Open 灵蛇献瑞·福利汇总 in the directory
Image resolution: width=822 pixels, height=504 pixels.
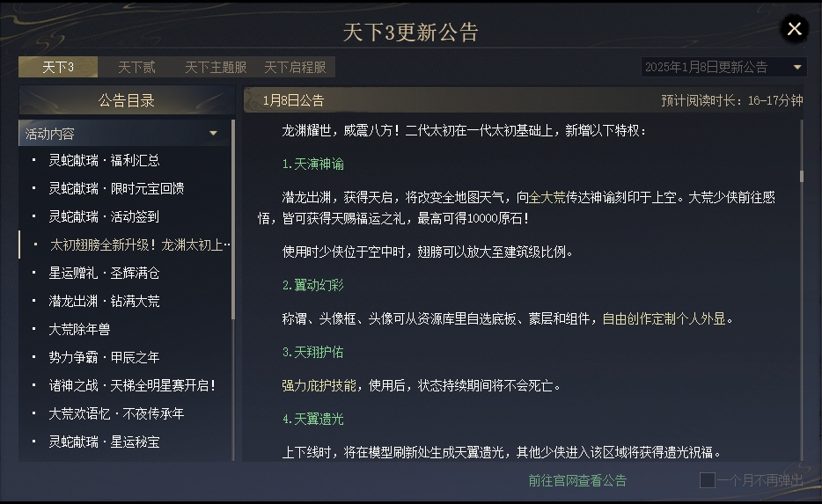pos(104,160)
